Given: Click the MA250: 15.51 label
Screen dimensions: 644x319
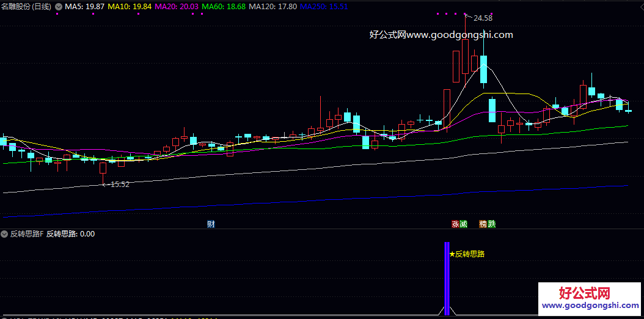Looking at the screenshot, I should click(324, 7).
